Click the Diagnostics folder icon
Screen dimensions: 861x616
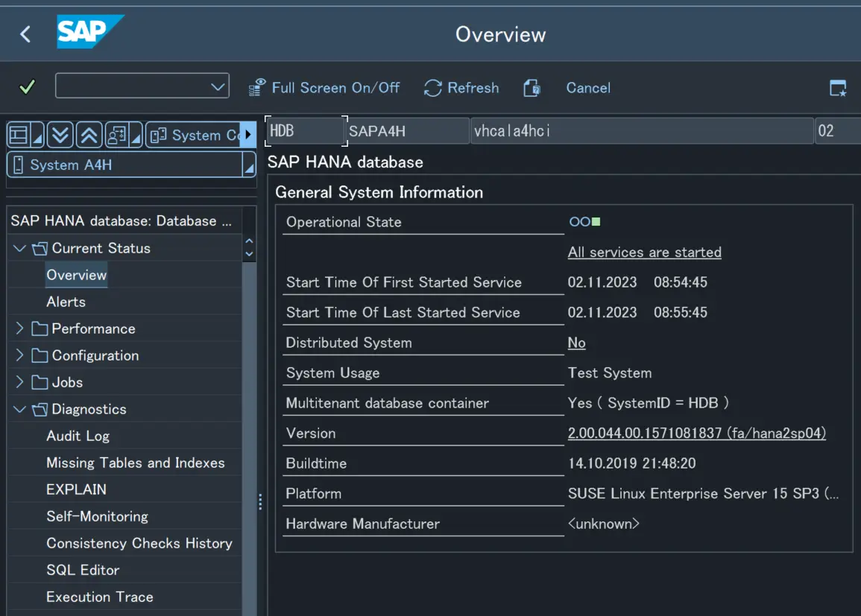(40, 409)
